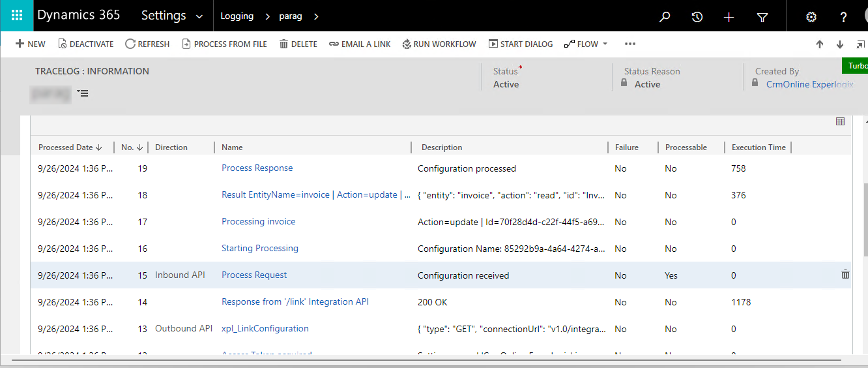Click the Logging breadcrumb
The height and width of the screenshot is (368, 868).
click(x=237, y=16)
